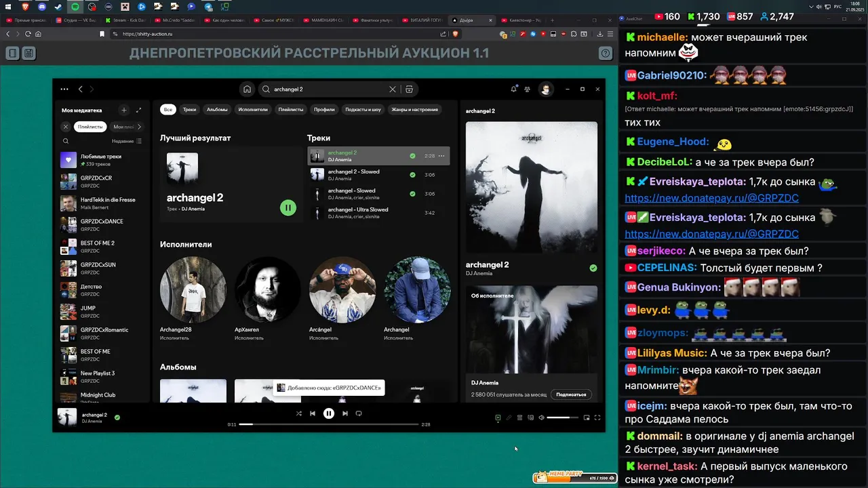This screenshot has height=488, width=868.
Task: Open the help question-mark icon on auction page
Action: (606, 53)
